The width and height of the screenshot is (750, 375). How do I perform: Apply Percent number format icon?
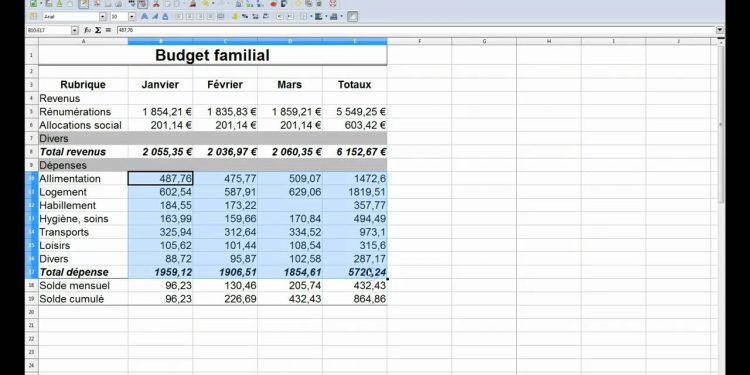(x=245, y=16)
